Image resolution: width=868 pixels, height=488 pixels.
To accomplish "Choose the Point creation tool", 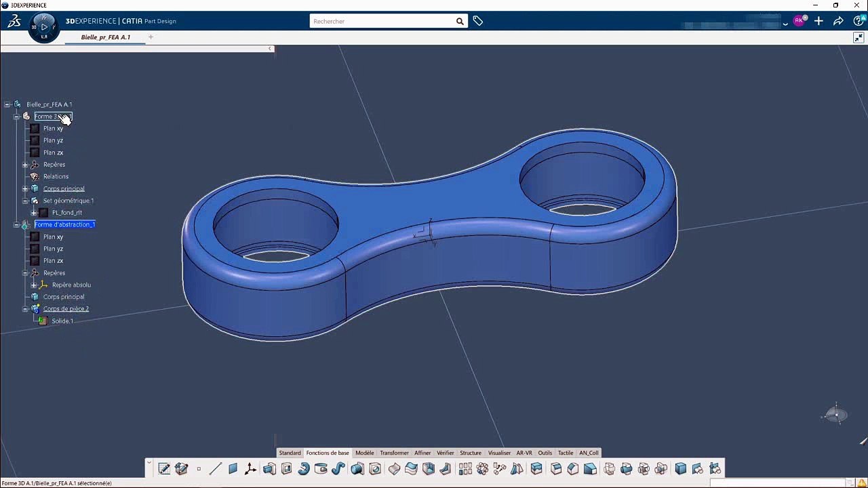I will pyautogui.click(x=199, y=468).
